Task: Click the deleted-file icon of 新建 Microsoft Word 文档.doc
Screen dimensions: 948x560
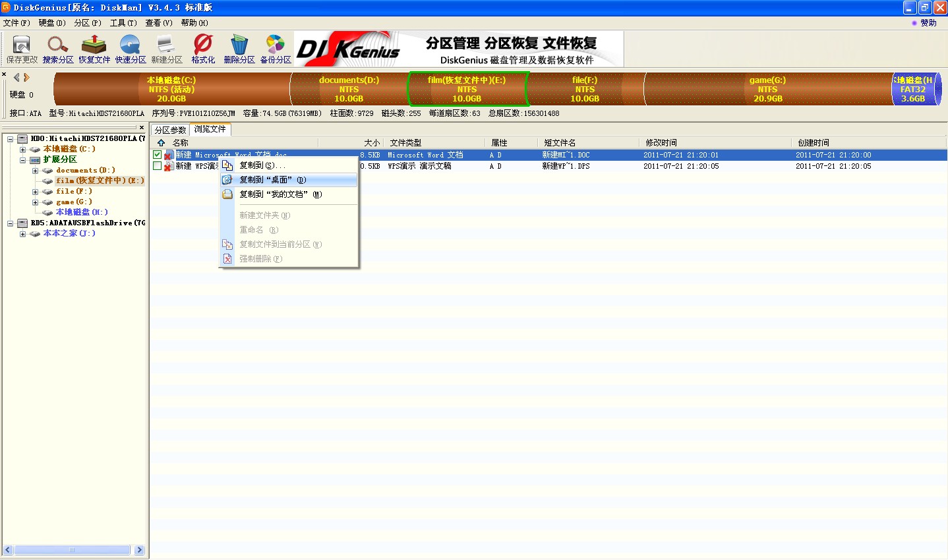Action: [169, 155]
